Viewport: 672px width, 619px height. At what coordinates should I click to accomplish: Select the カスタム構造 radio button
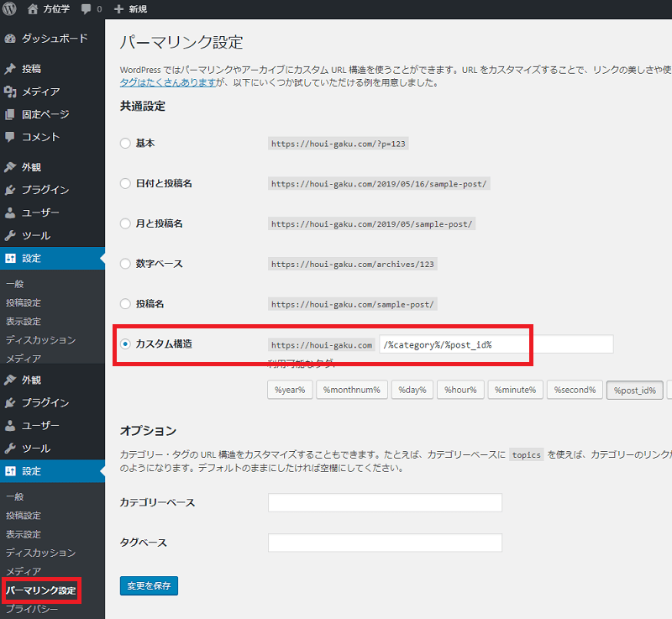tap(125, 344)
